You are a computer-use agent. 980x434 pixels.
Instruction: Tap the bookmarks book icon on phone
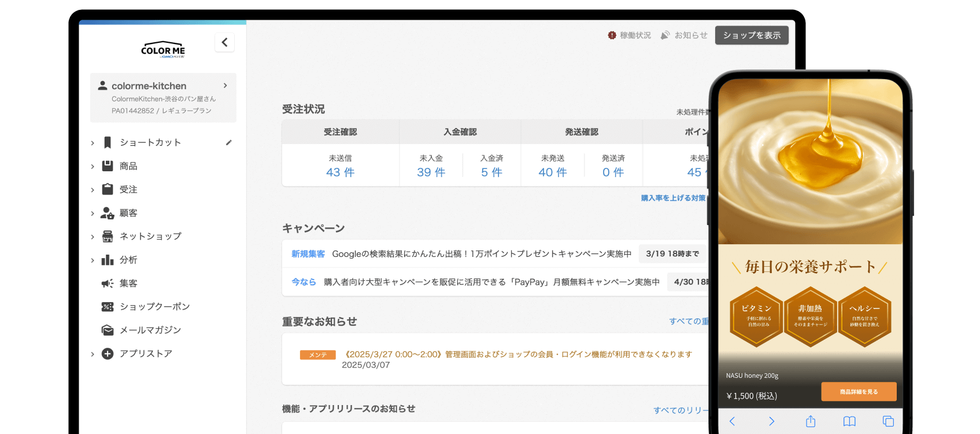(x=849, y=421)
